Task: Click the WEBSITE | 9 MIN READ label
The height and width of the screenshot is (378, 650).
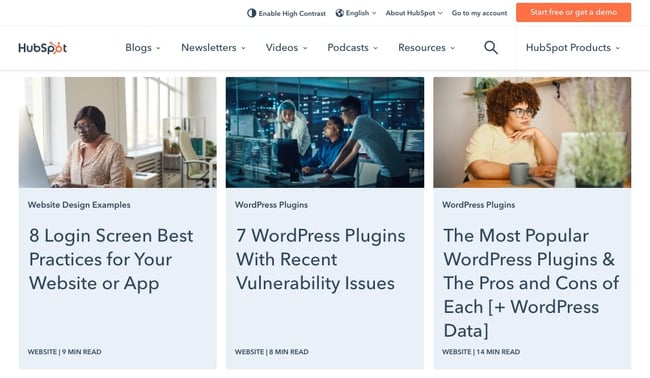Action: pos(65,352)
